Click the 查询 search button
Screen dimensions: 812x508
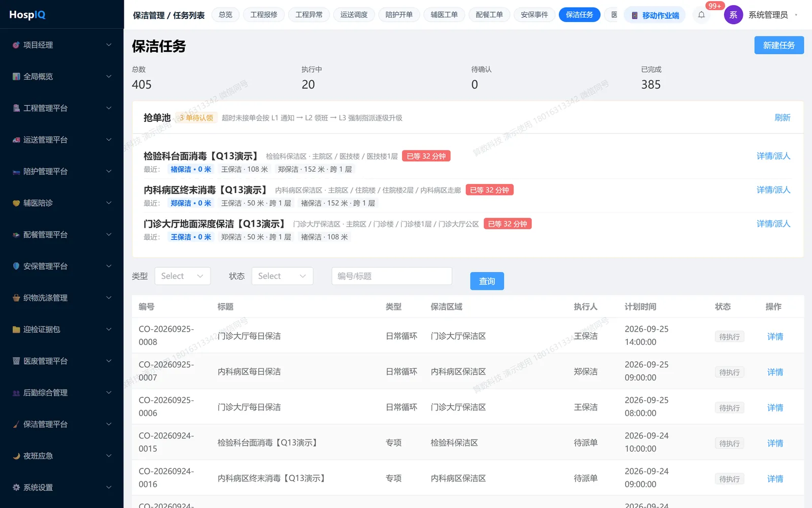[487, 281]
